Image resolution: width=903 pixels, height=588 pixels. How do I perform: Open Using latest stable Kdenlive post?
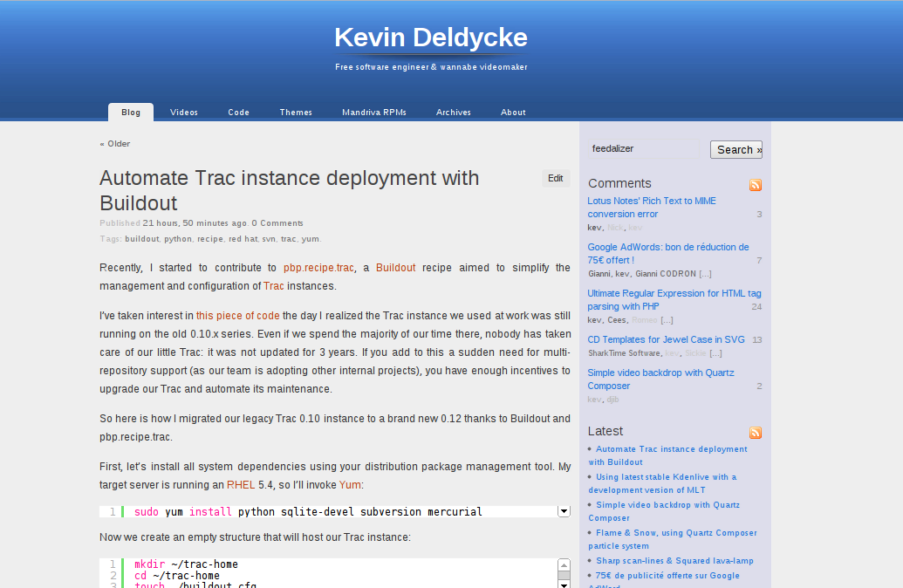pos(662,484)
